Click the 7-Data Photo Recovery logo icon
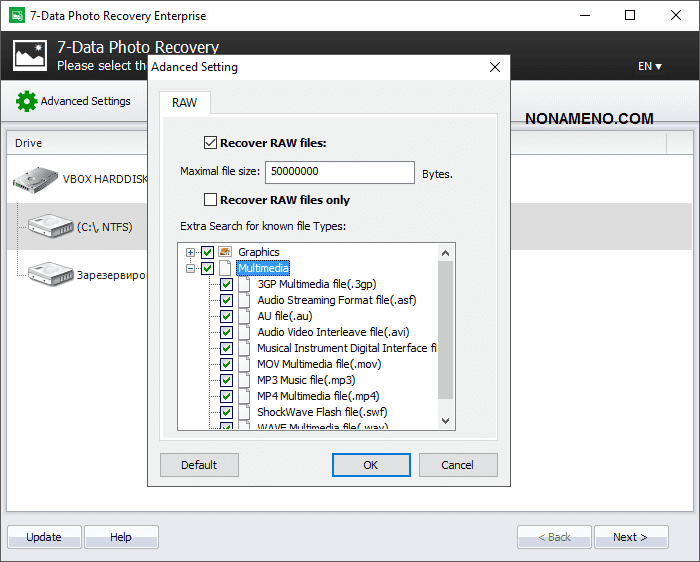 click(30, 55)
